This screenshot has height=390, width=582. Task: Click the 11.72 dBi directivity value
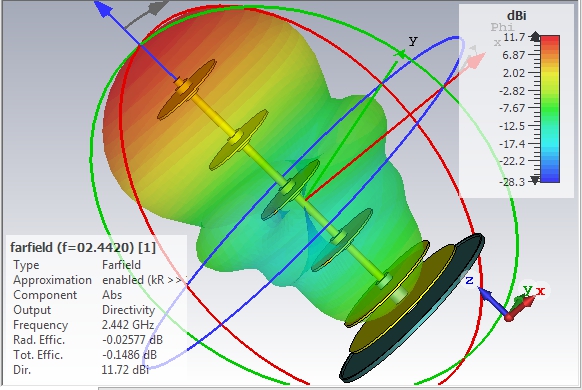coord(125,370)
